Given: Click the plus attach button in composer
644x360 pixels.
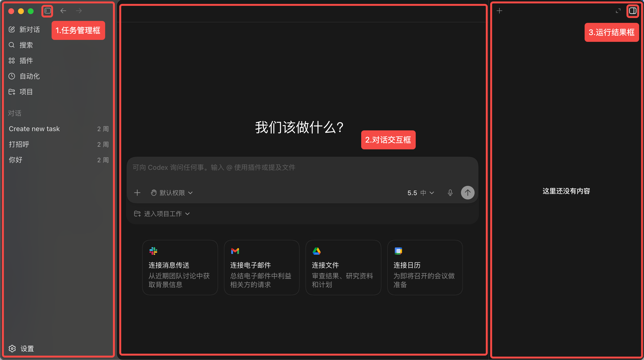Looking at the screenshot, I should [x=137, y=193].
